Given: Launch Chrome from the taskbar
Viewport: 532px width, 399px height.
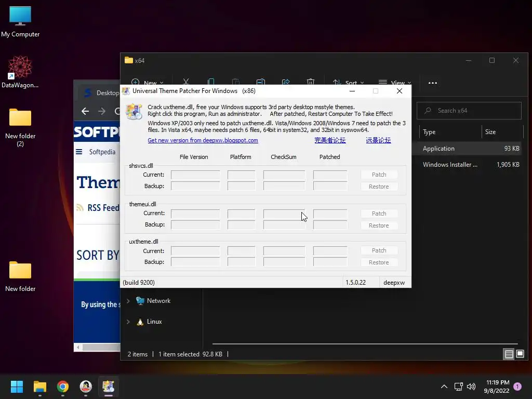Looking at the screenshot, I should pyautogui.click(x=63, y=387).
